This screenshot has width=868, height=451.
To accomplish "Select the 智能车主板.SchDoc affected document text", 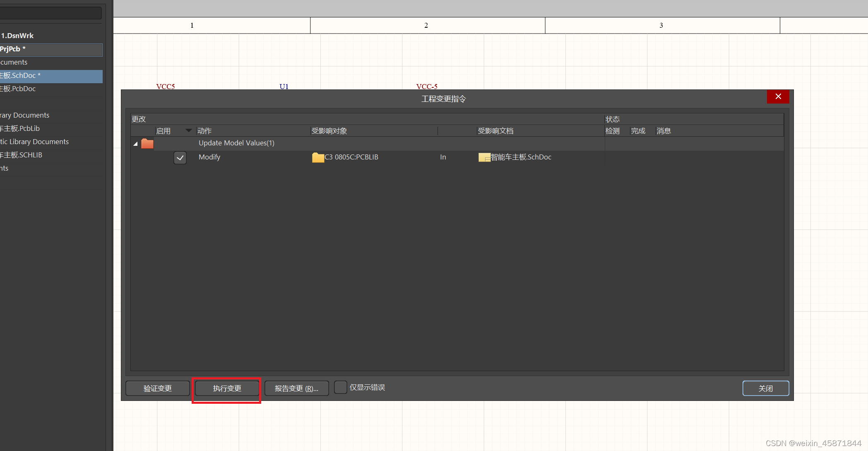I will tap(521, 157).
